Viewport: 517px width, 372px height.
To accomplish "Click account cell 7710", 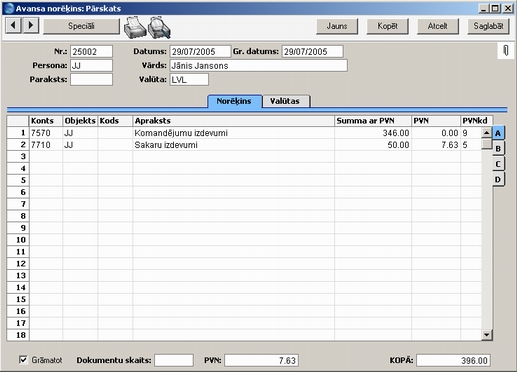I will (46, 145).
